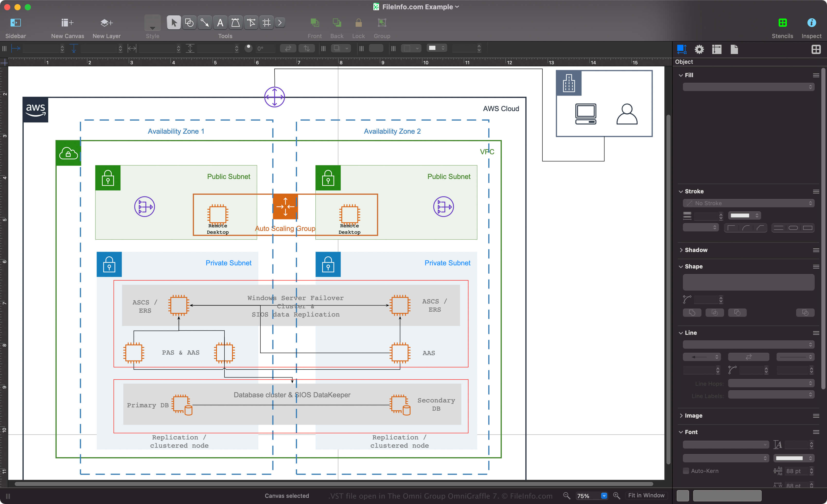Click the zoom in magnifier icon
Image resolution: width=827 pixels, height=504 pixels.
pyautogui.click(x=617, y=496)
